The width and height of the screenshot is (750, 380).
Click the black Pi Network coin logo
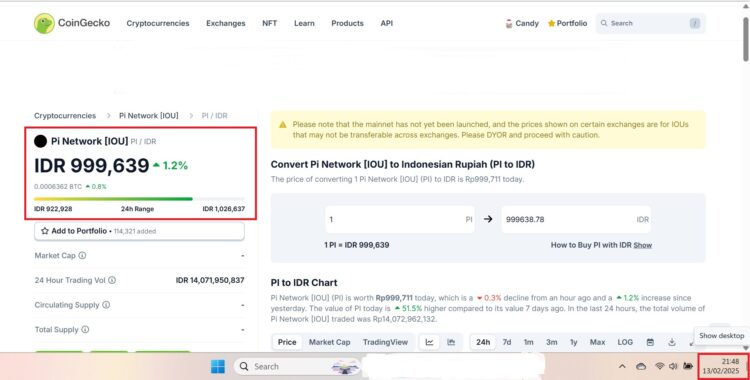(41, 141)
